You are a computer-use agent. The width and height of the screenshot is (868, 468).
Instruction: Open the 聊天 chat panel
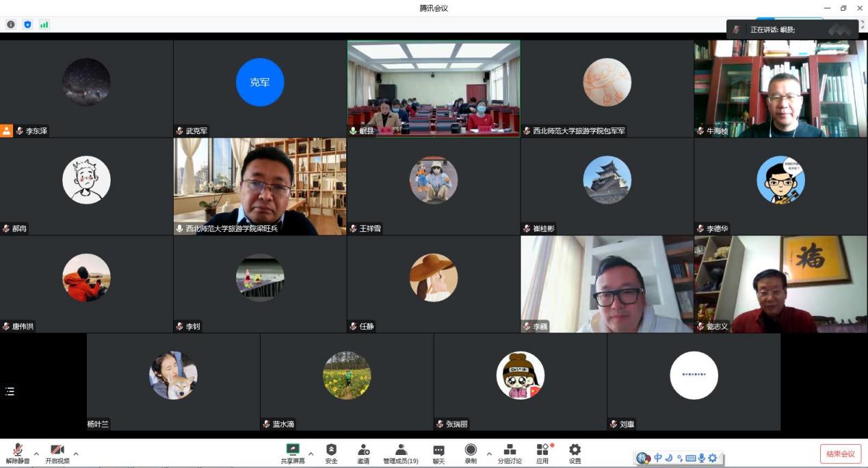click(438, 452)
